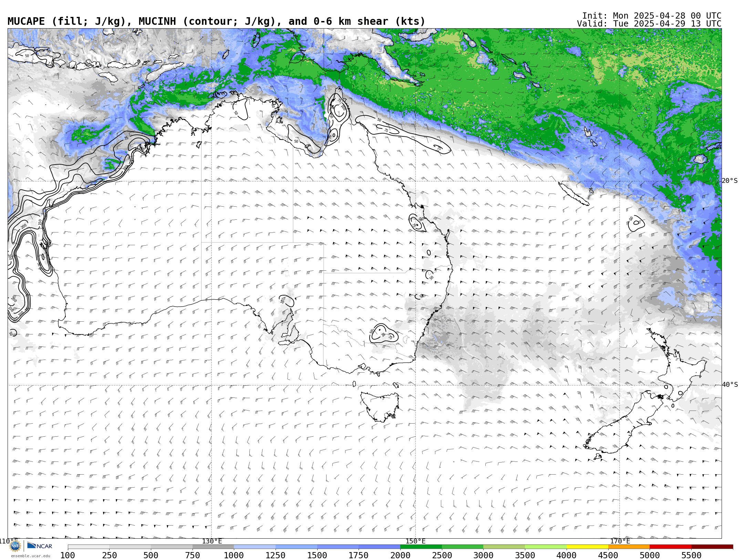
Task: Click the 40°S latitude label
Action: [x=730, y=385]
